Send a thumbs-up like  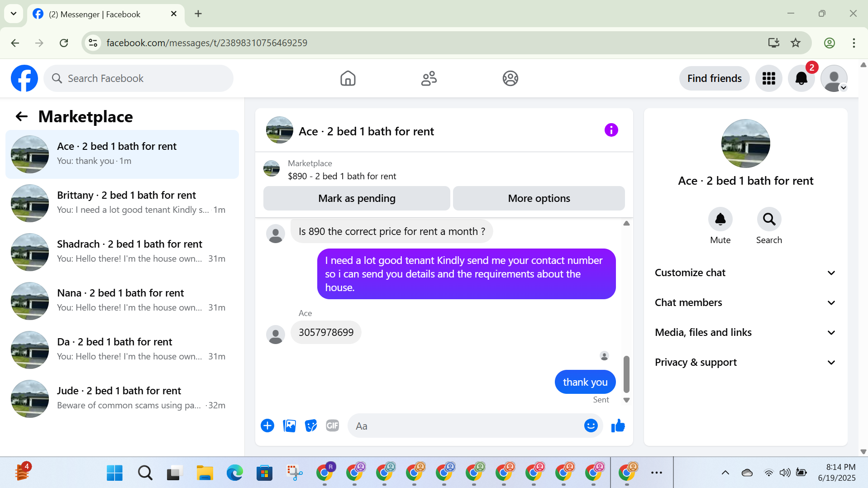pyautogui.click(x=618, y=426)
